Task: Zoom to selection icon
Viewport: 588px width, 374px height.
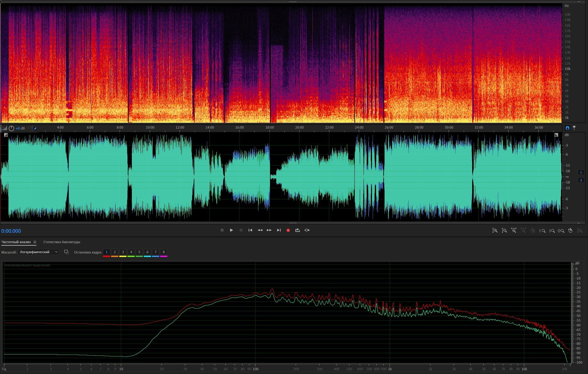Action: click(561, 231)
